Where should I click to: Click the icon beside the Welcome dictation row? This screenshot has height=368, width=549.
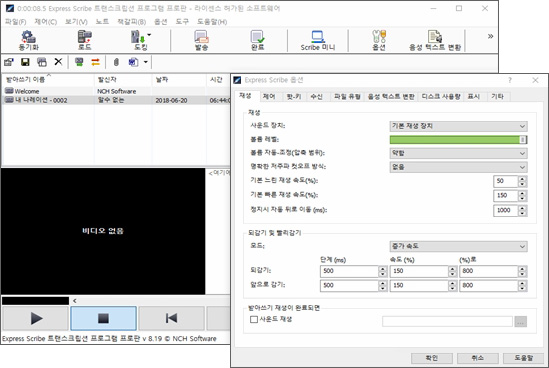click(9, 91)
